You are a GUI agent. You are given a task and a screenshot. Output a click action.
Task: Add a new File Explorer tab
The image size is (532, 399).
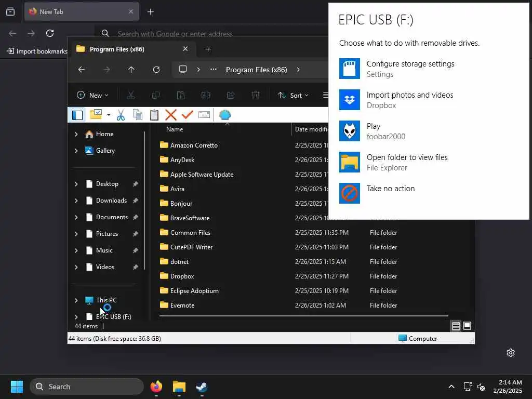pos(208,49)
